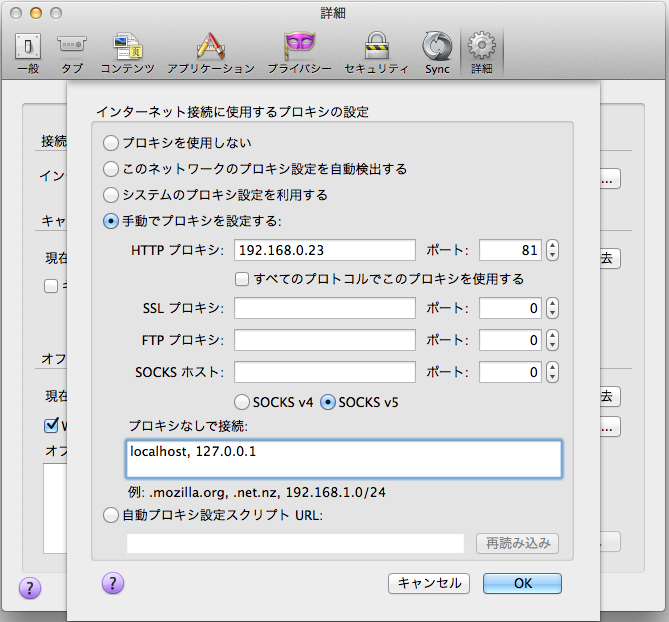
Task: Click the SOCKS host port stepper
Action: tap(552, 372)
